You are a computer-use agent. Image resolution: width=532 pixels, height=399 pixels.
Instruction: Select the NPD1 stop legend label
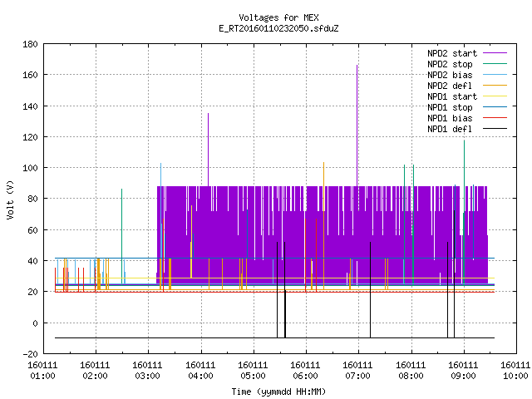click(x=450, y=107)
